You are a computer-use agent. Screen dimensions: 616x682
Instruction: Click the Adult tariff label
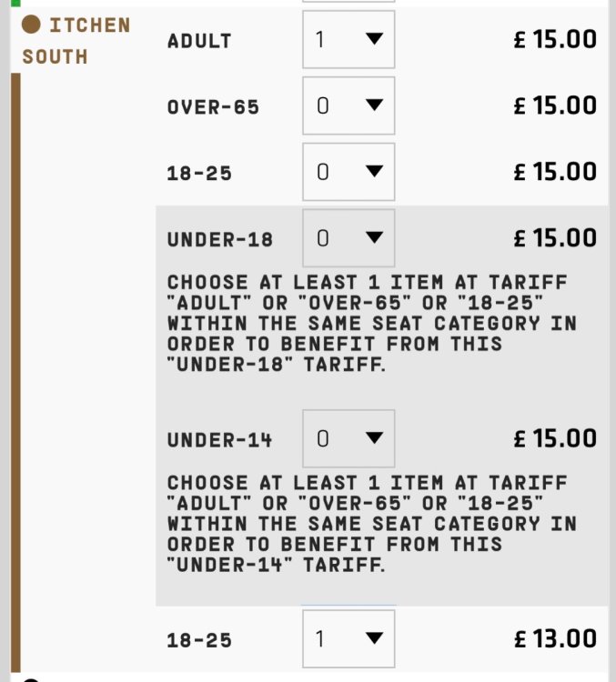coord(199,41)
